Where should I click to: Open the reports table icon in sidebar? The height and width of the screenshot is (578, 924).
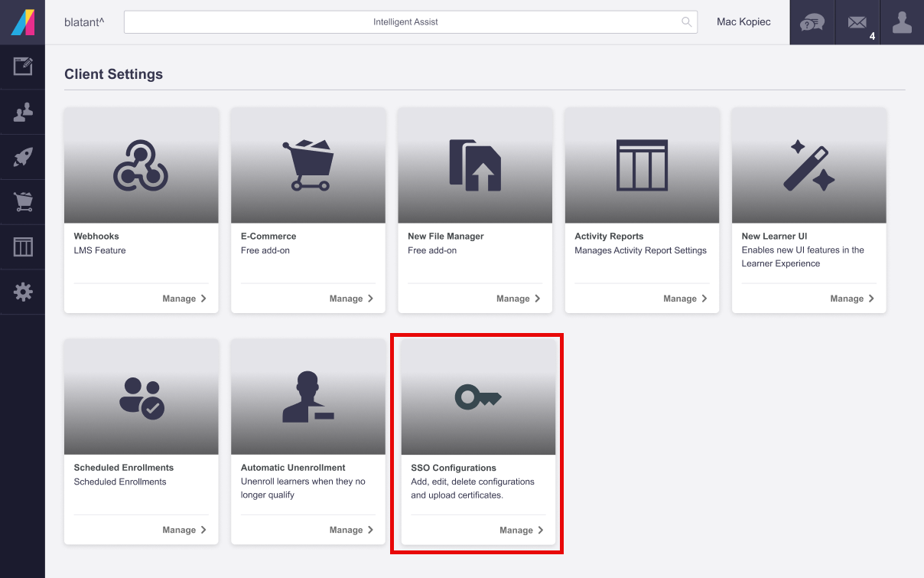[23, 247]
